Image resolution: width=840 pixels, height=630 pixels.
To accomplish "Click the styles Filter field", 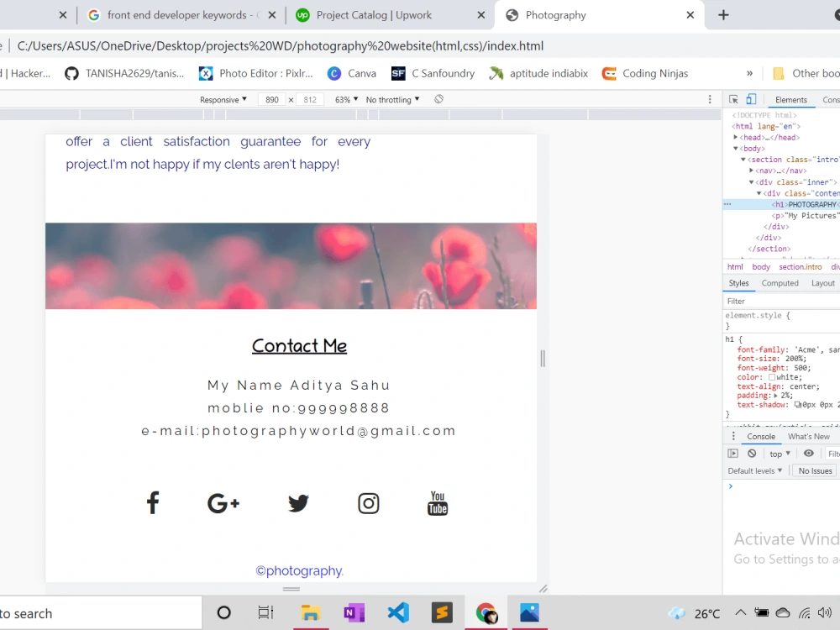I will tap(781, 301).
